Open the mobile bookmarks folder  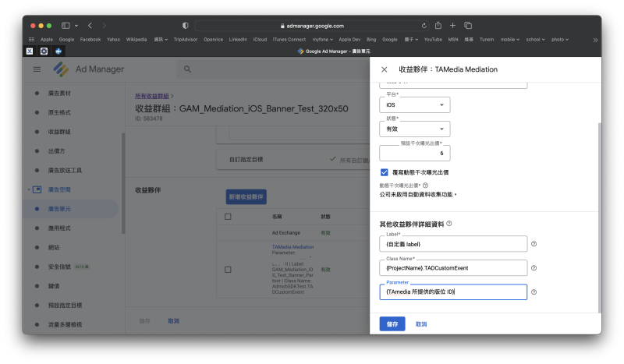[510, 40]
